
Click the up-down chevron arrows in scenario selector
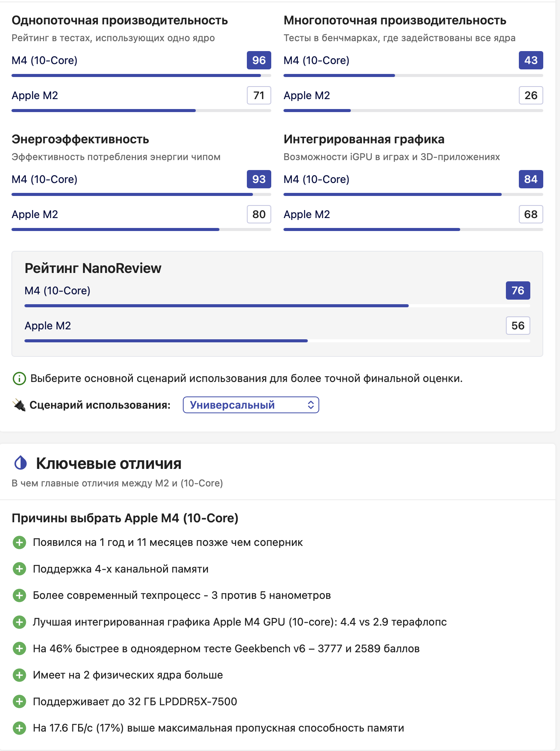tap(311, 405)
